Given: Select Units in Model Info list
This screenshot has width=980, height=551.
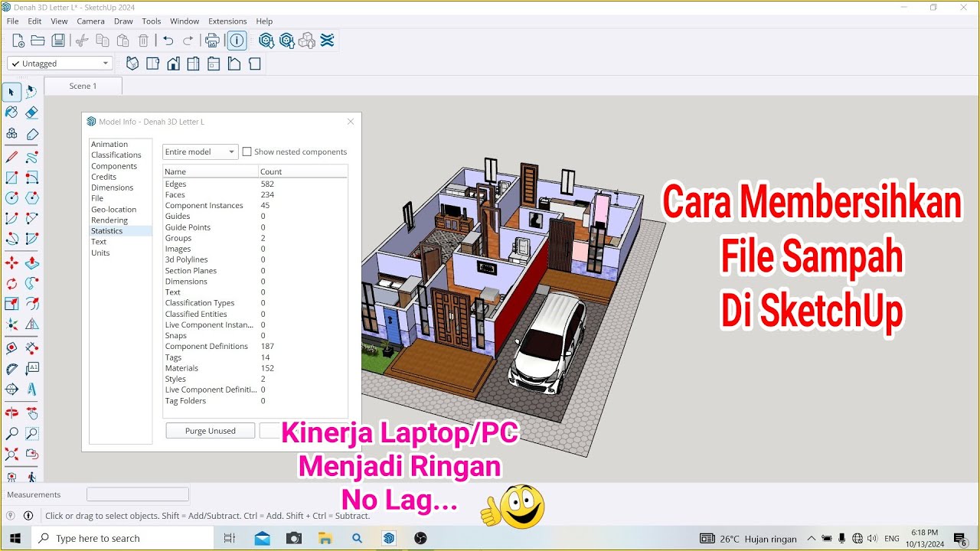Looking at the screenshot, I should 100,253.
